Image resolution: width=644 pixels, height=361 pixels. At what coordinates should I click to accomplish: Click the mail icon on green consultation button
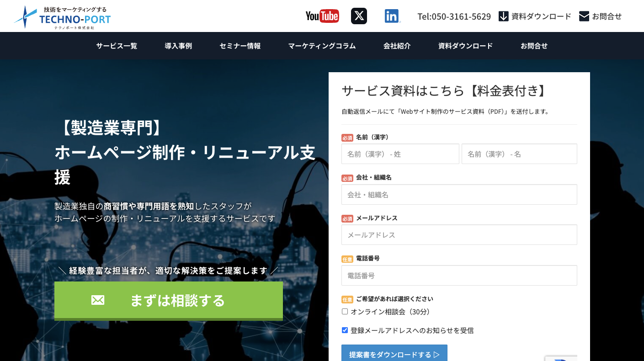[x=98, y=300]
